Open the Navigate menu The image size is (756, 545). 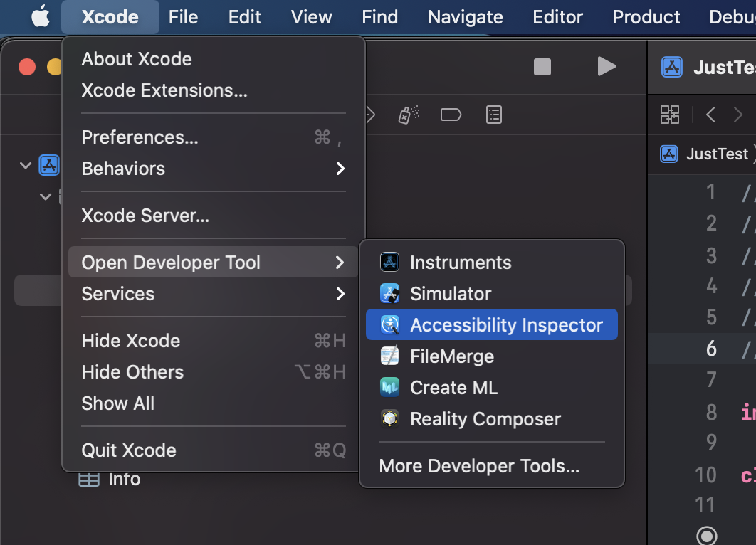click(466, 17)
